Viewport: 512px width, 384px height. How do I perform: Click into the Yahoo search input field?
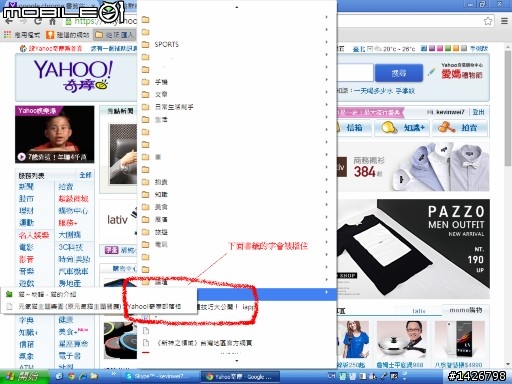point(355,73)
